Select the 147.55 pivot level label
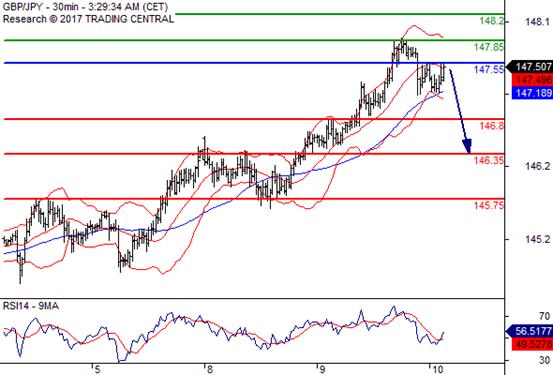 (x=489, y=69)
